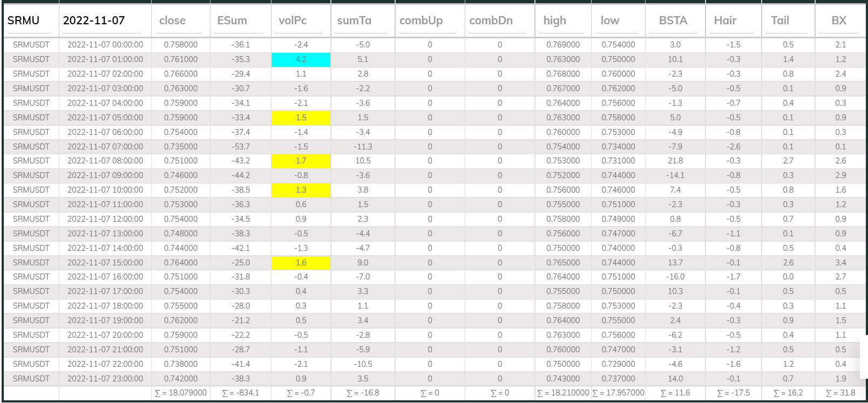
Task: Click the combDn column header
Action: pos(491,21)
